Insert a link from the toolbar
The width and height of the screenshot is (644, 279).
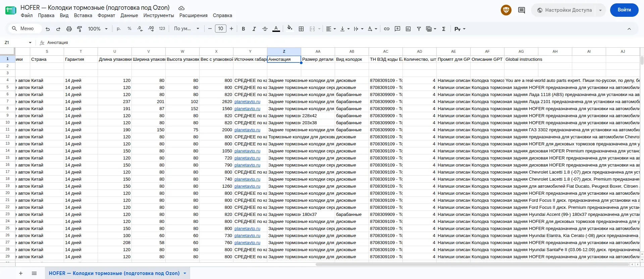tap(387, 29)
